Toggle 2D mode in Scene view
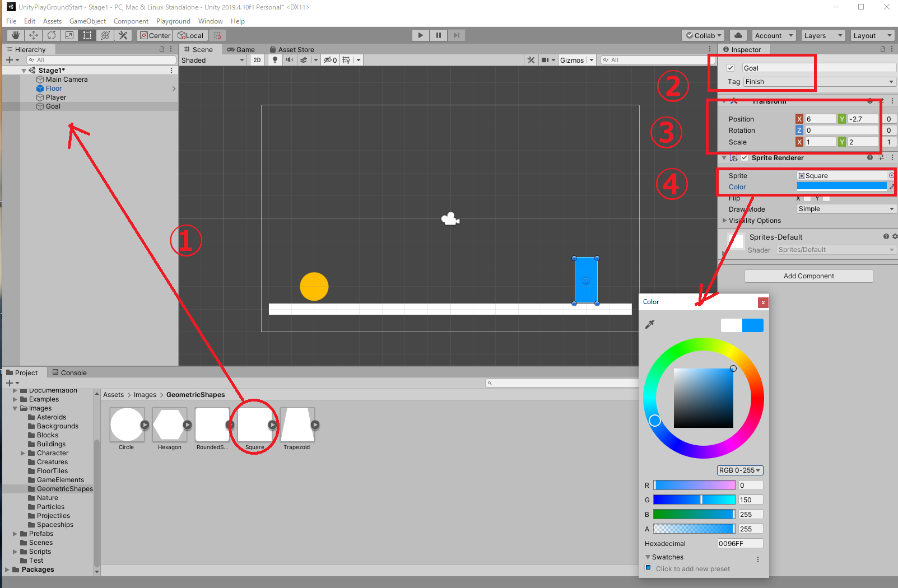 pyautogui.click(x=257, y=60)
